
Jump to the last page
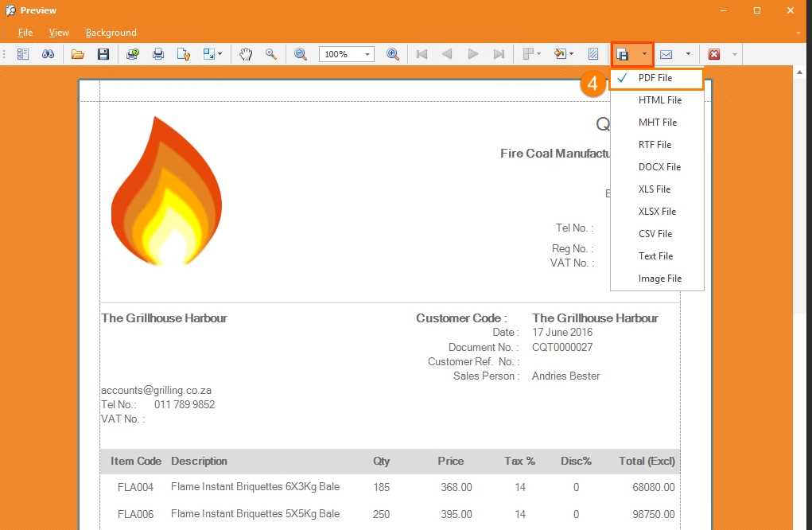pyautogui.click(x=499, y=53)
